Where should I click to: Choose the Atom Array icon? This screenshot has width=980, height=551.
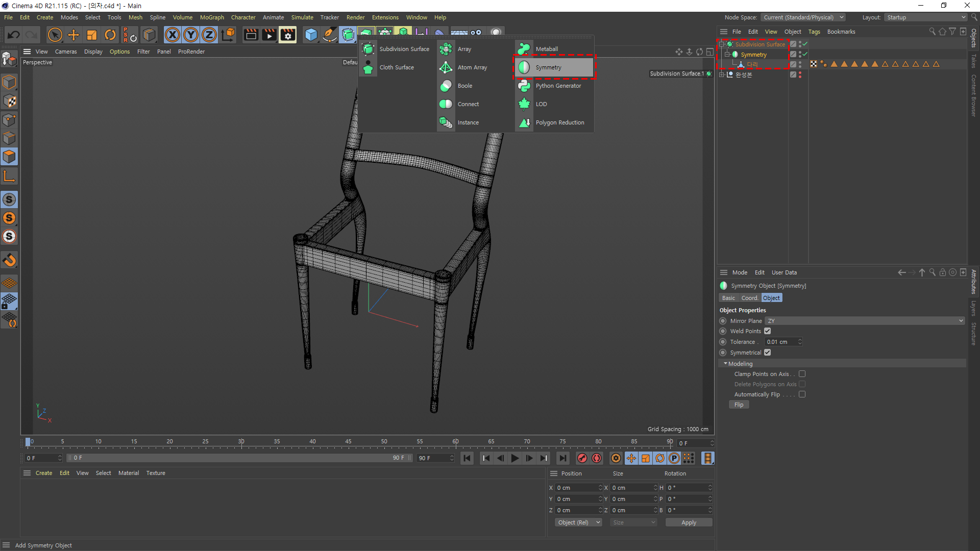(446, 67)
